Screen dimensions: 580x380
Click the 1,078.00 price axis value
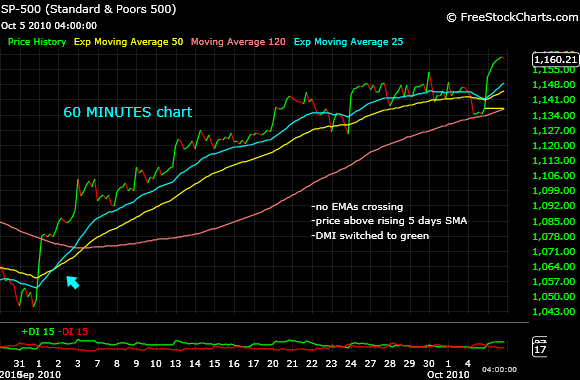pos(554,236)
